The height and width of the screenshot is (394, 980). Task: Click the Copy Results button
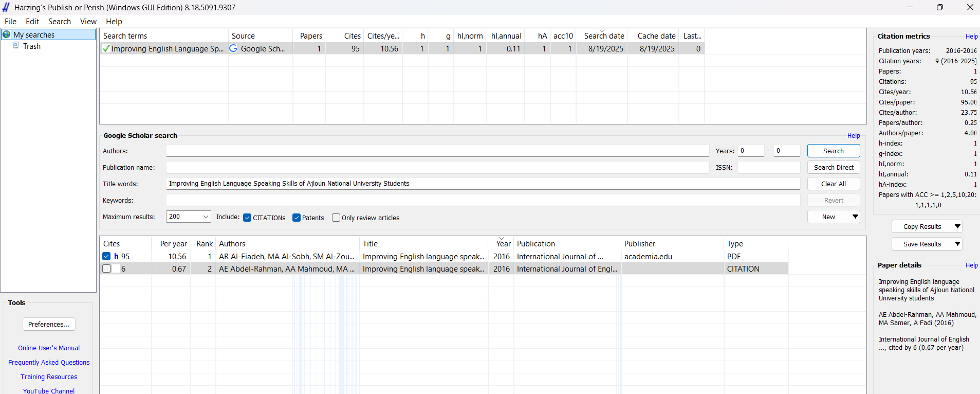point(922,226)
